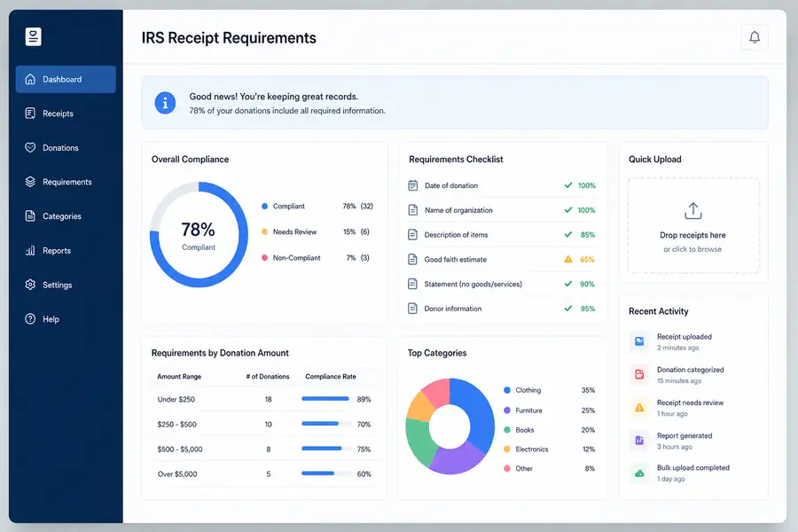798x532 pixels.
Task: Go to Receipts in the sidebar
Action: (x=58, y=113)
